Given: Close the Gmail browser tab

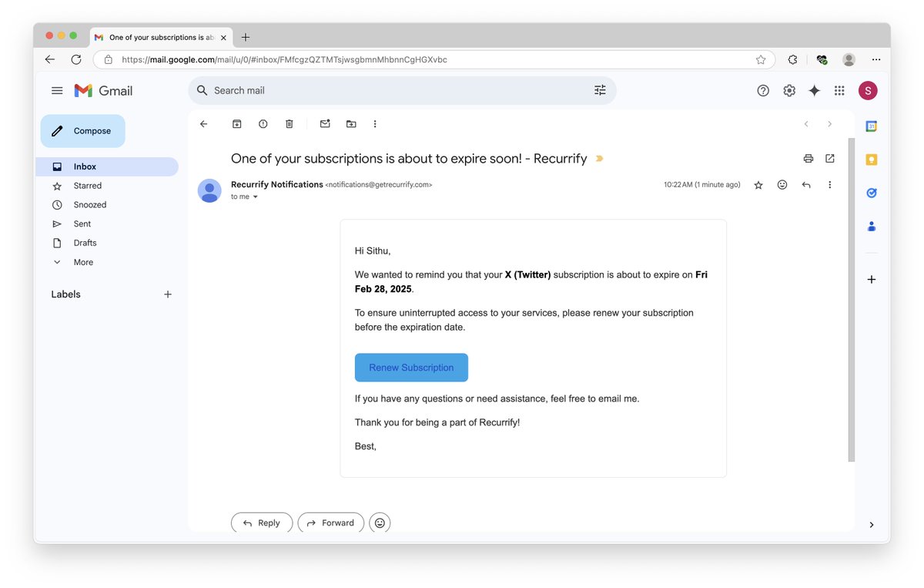Looking at the screenshot, I should click(223, 37).
